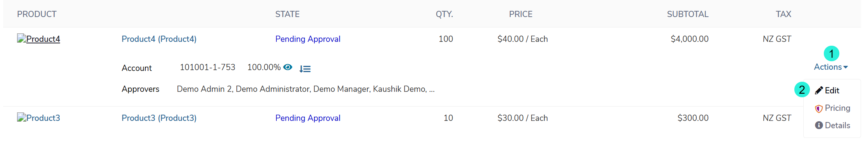Click the pencil icon next to Edit

(x=819, y=90)
